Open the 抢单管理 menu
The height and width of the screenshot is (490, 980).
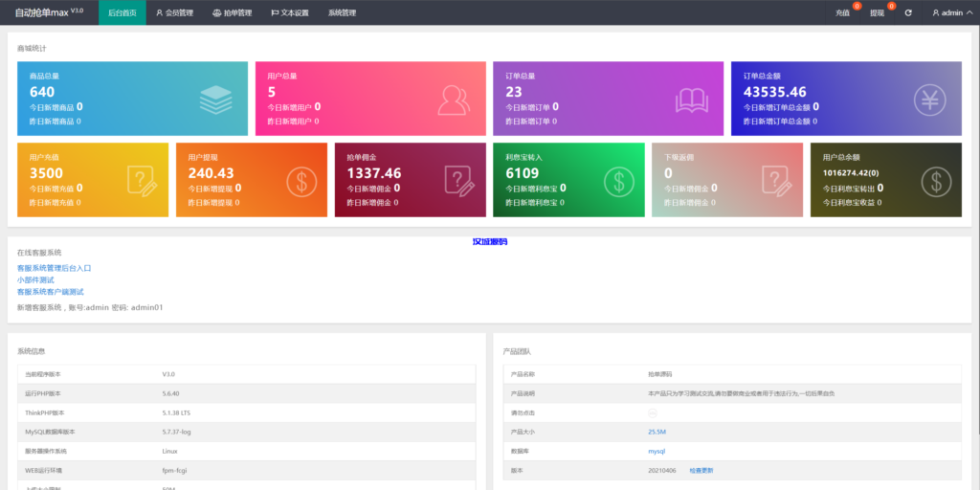point(232,12)
